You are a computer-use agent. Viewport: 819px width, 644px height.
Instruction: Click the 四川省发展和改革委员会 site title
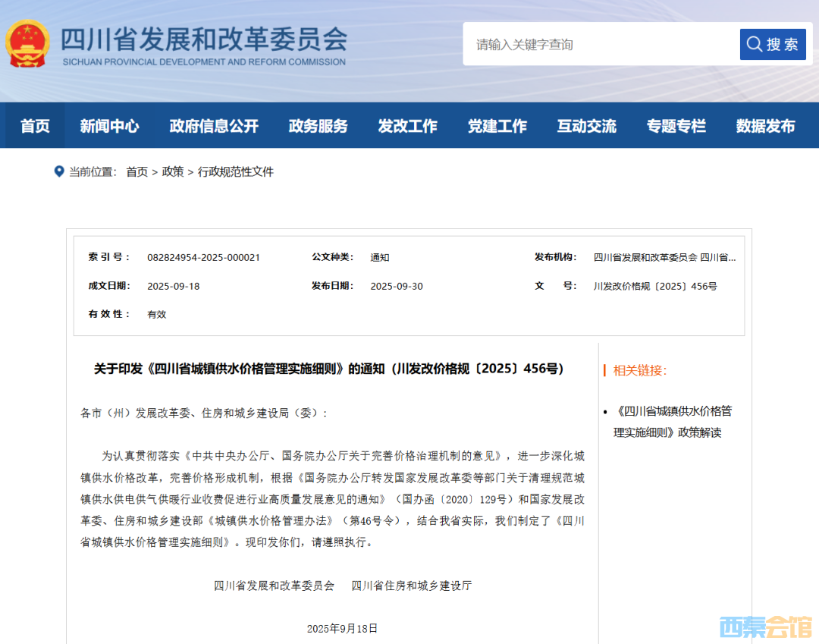[203, 38]
